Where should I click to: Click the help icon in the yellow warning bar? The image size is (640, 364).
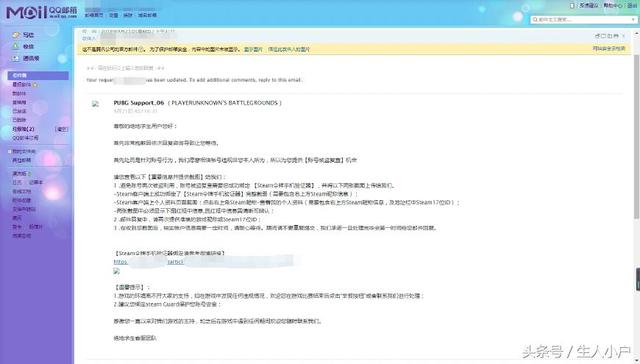pyautogui.click(x=141, y=49)
